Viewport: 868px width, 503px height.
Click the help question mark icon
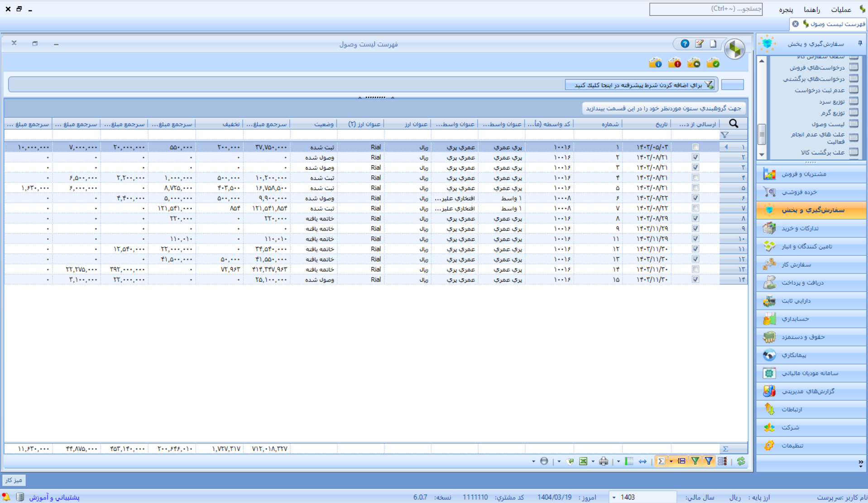685,44
